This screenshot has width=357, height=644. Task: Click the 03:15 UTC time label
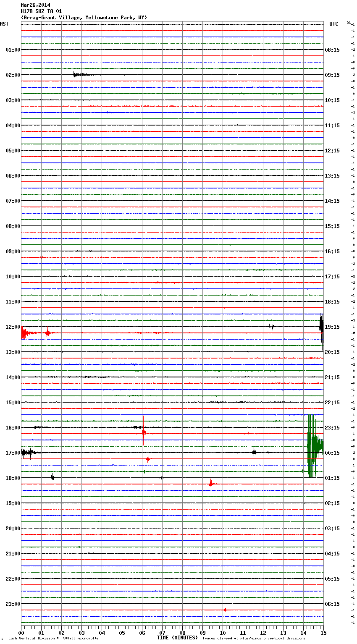(332, 529)
